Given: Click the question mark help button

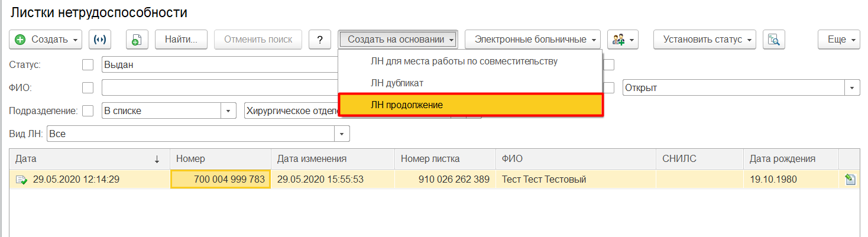Looking at the screenshot, I should (320, 40).
